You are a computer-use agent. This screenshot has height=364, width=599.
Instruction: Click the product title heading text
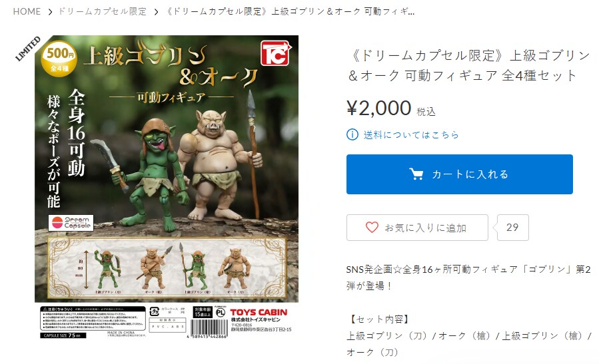pyautogui.click(x=469, y=66)
